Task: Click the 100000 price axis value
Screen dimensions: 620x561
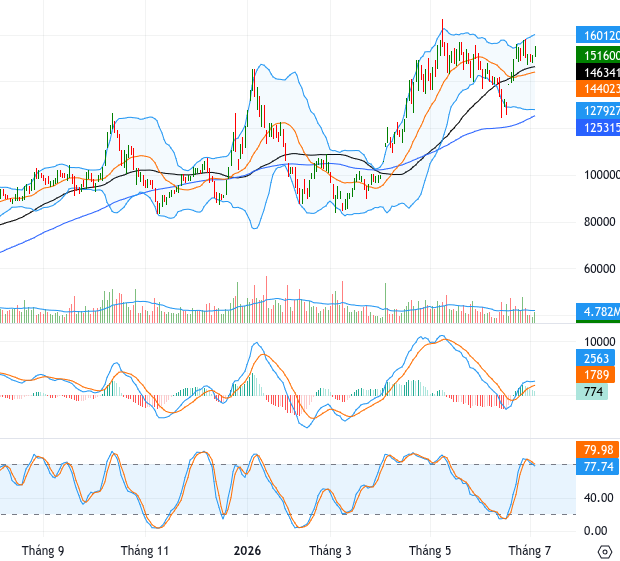Action: coord(602,175)
